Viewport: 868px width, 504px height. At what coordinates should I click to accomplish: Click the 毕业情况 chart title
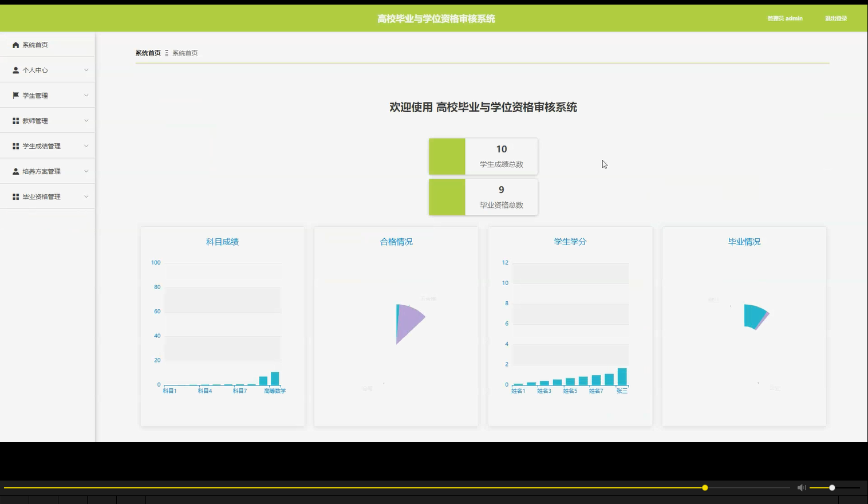coord(744,242)
